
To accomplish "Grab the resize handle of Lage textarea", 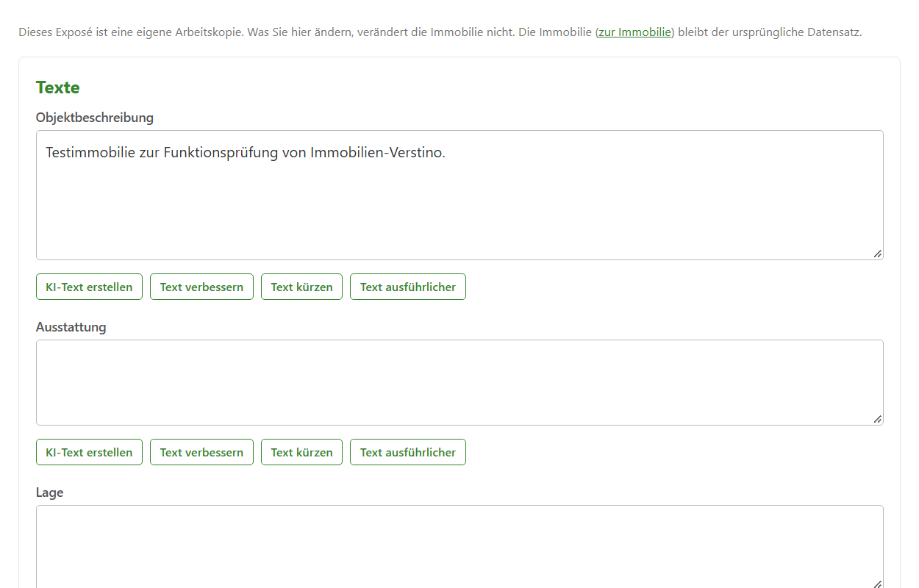I will pos(877,584).
